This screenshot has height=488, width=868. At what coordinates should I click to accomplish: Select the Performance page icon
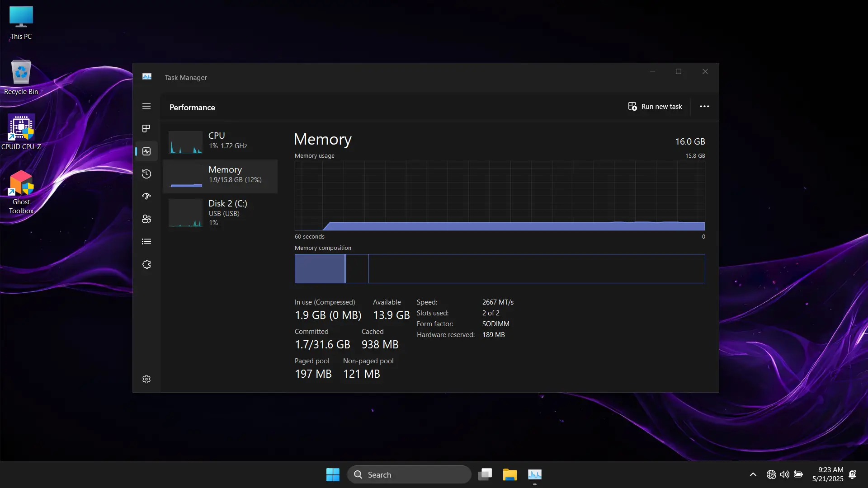[146, 151]
